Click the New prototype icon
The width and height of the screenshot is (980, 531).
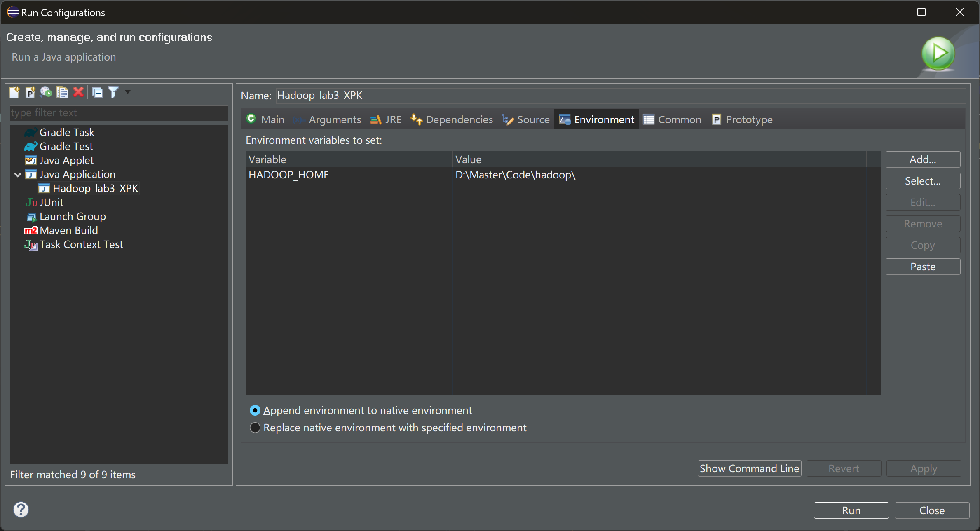tap(30, 92)
